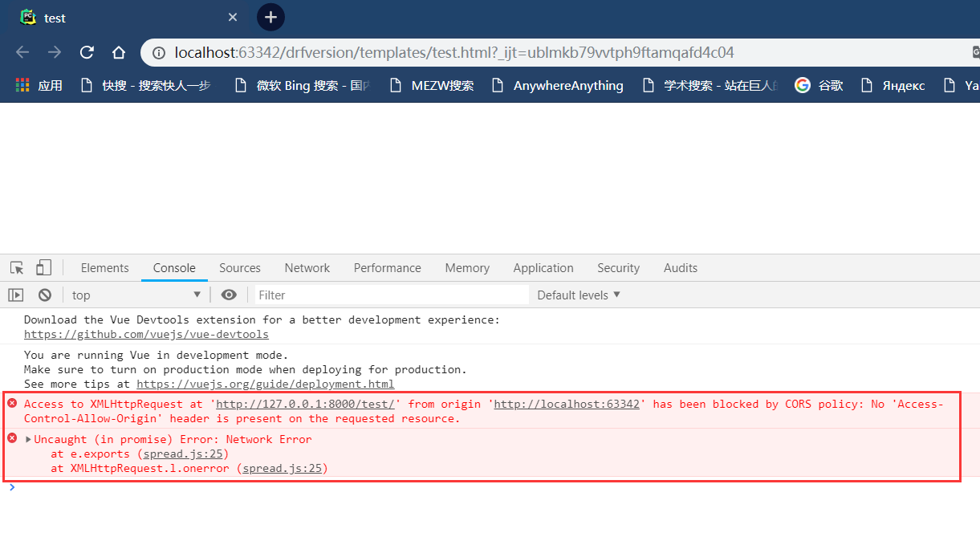Open the 应用 apps shortcut
The image size is (980, 537).
tap(39, 85)
